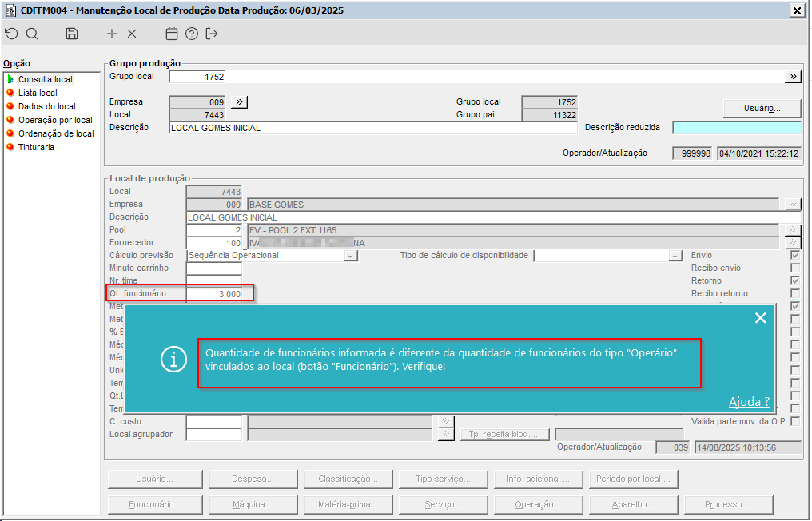Viewport: 812px width, 521px height.
Task: Click the lookup arrows next to Empresa 009
Action: (239, 101)
